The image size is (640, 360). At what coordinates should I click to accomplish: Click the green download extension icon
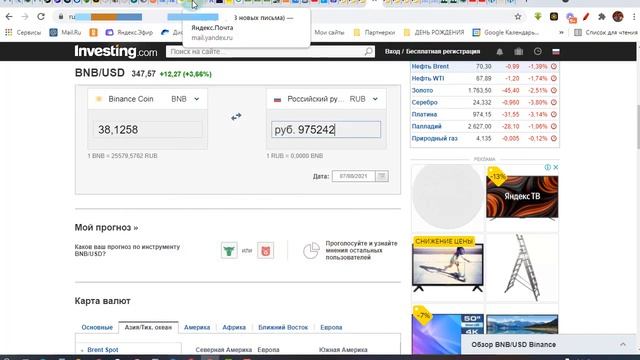(x=538, y=17)
